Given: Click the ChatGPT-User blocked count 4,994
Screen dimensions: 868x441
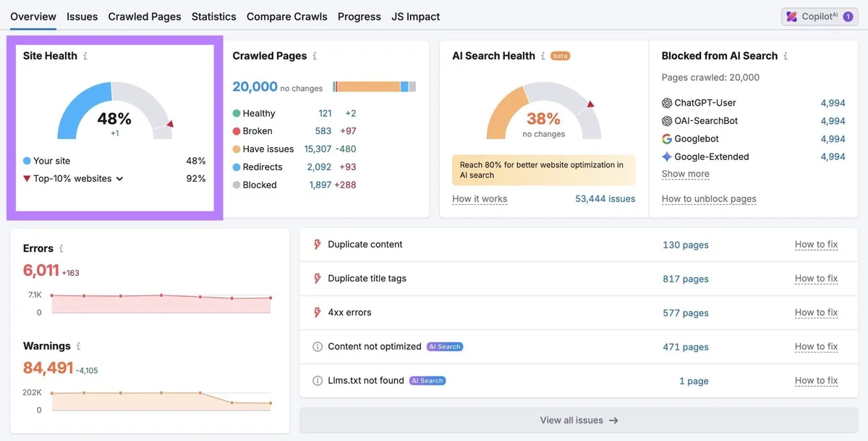Looking at the screenshot, I should (x=833, y=103).
